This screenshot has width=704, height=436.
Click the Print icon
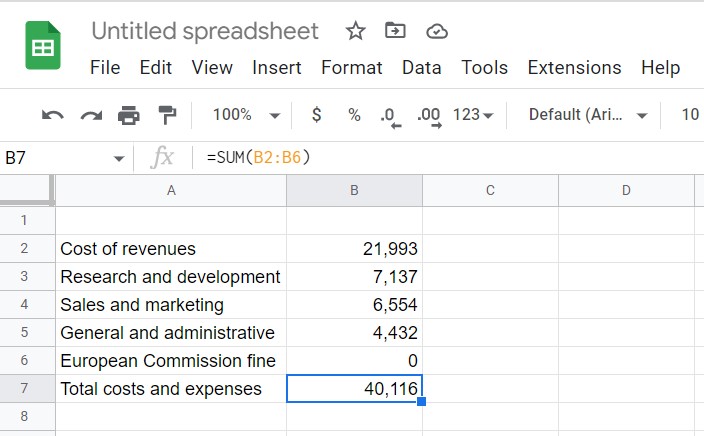[129, 115]
